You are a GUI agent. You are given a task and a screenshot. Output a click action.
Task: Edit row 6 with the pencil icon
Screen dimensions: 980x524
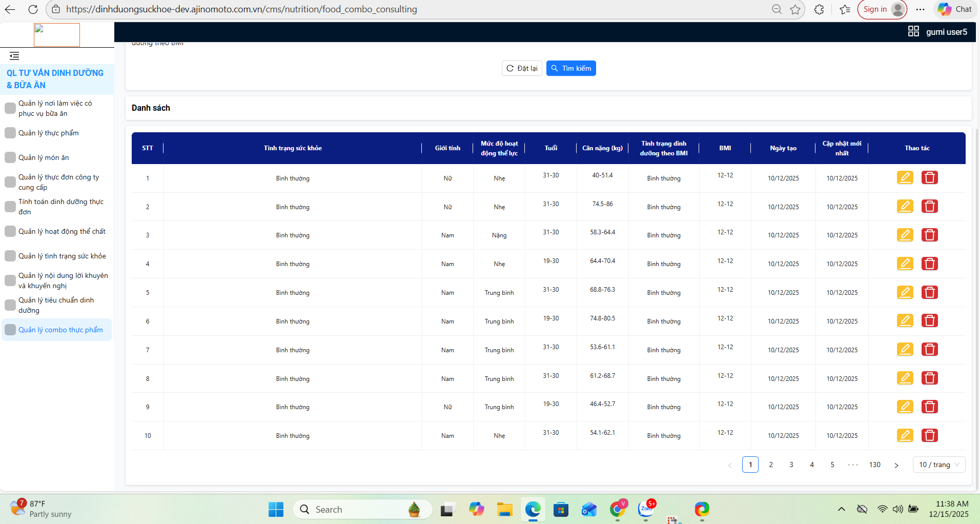pyautogui.click(x=905, y=321)
